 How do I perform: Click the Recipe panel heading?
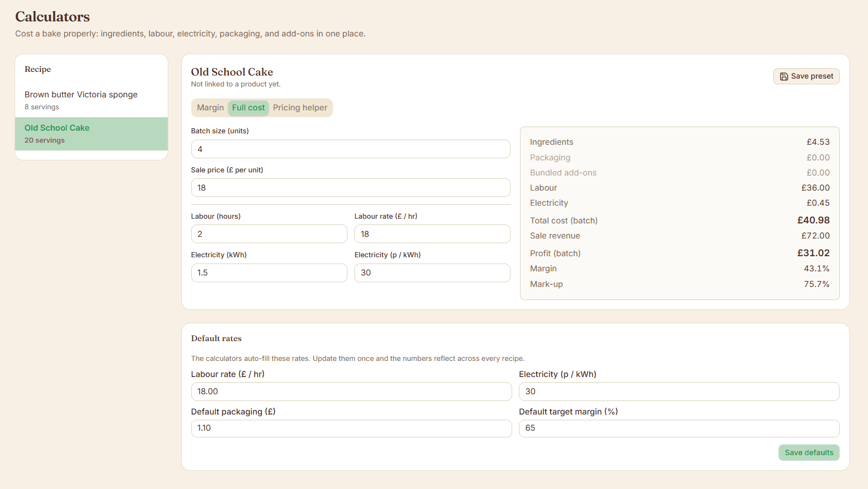pos(38,69)
